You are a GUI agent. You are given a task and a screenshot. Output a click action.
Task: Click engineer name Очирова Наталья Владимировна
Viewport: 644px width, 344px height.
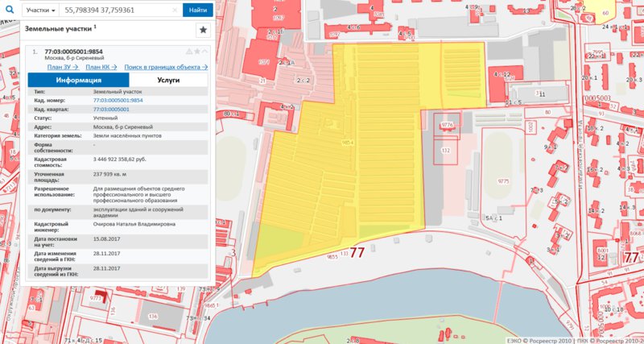(x=134, y=224)
